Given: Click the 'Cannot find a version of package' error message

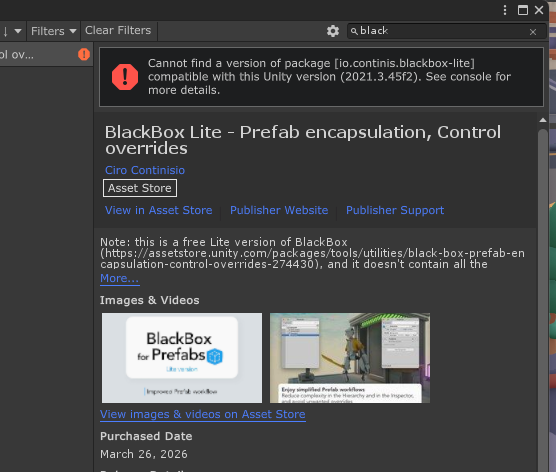Looking at the screenshot, I should [329, 77].
